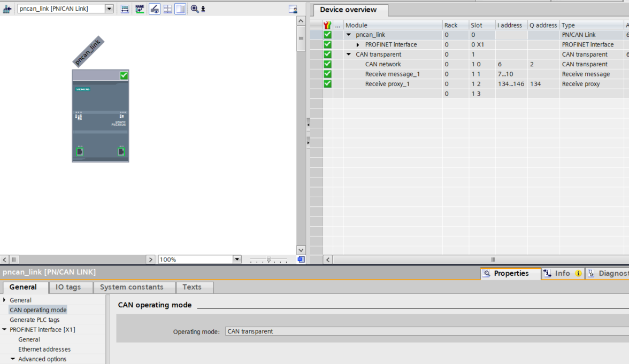Collapse the CAN transparent module row
The width and height of the screenshot is (629, 364).
point(349,55)
